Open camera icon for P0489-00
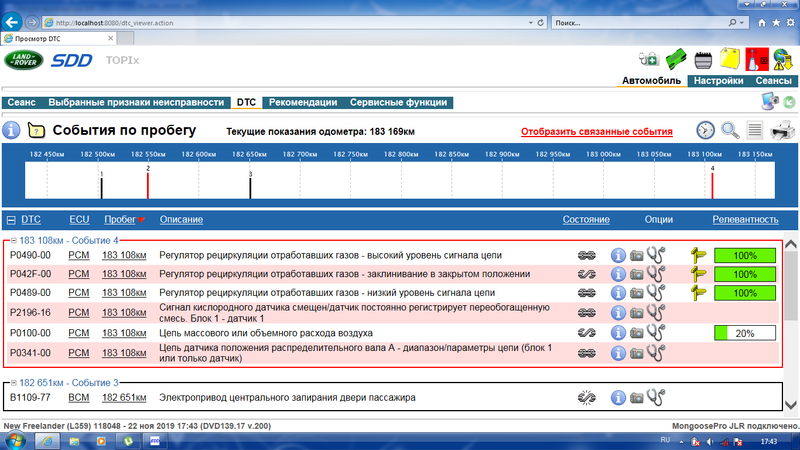Screen dimensions: 800x450 click(x=636, y=293)
